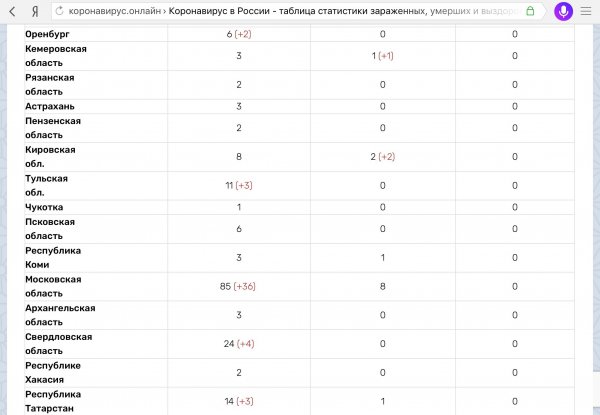Image resolution: width=600 pixels, height=415 pixels.
Task: Click the 24 (+4) infected count
Action: click(239, 343)
